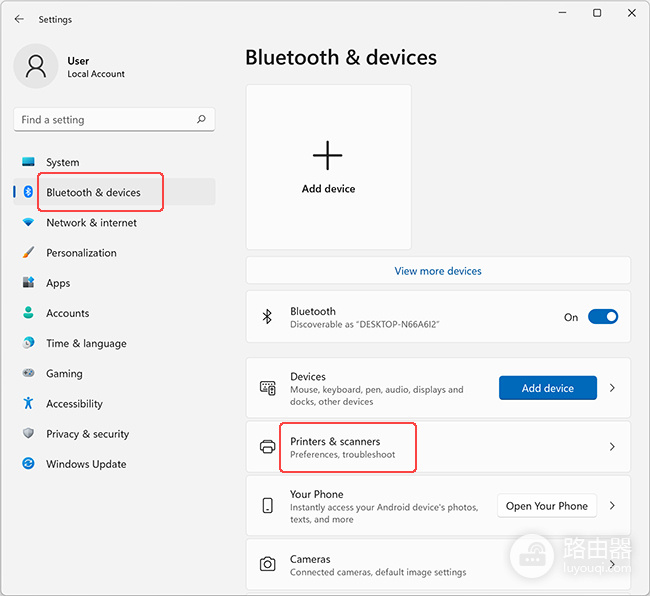Open the System settings category
This screenshot has height=596, width=650.
click(114, 162)
